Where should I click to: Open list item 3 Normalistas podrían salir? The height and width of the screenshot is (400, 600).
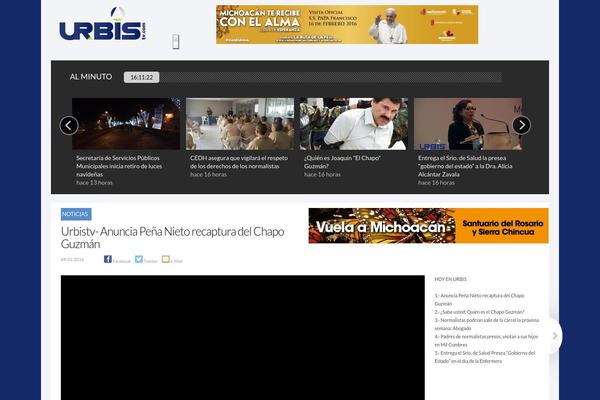tap(487, 324)
